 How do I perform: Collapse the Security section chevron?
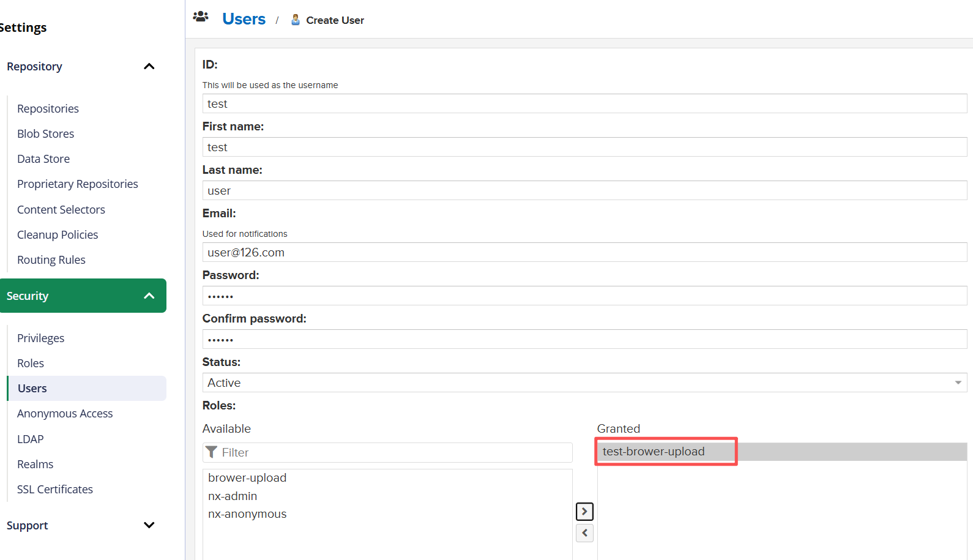point(149,296)
